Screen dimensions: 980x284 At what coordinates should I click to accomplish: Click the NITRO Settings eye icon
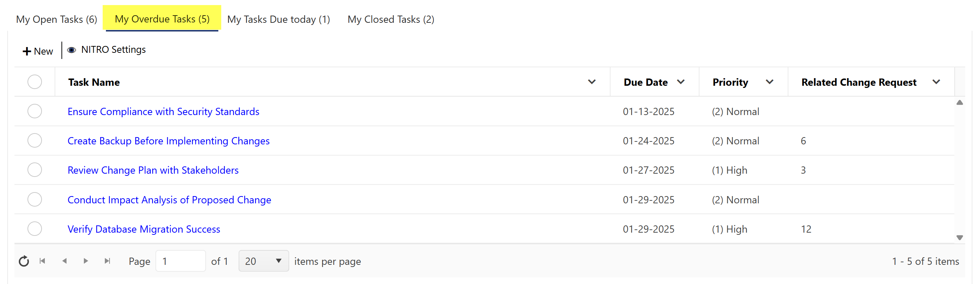click(x=72, y=50)
